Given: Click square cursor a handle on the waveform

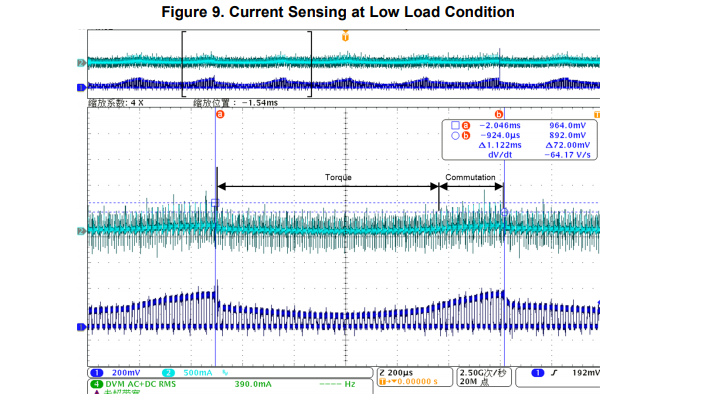Looking at the screenshot, I should (215, 203).
